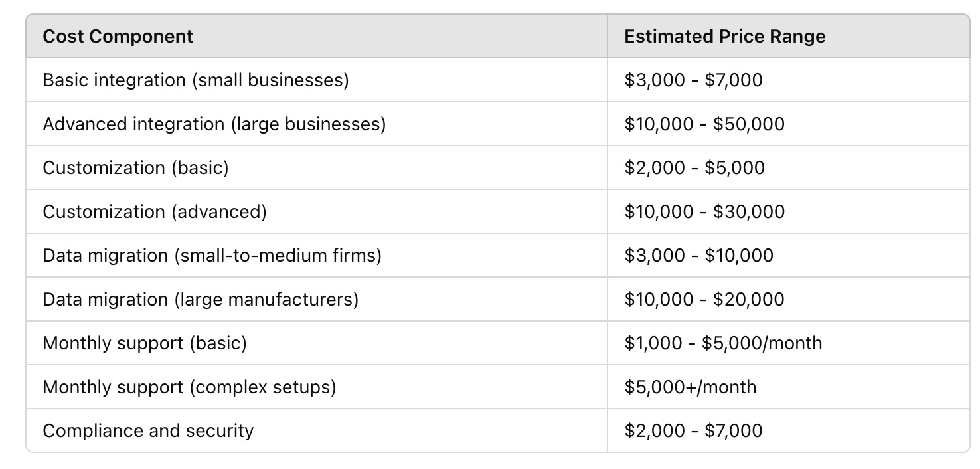Click Data migration (small-to-medium firms) cell
Screen dimensions: 980x469
[x=317, y=255]
